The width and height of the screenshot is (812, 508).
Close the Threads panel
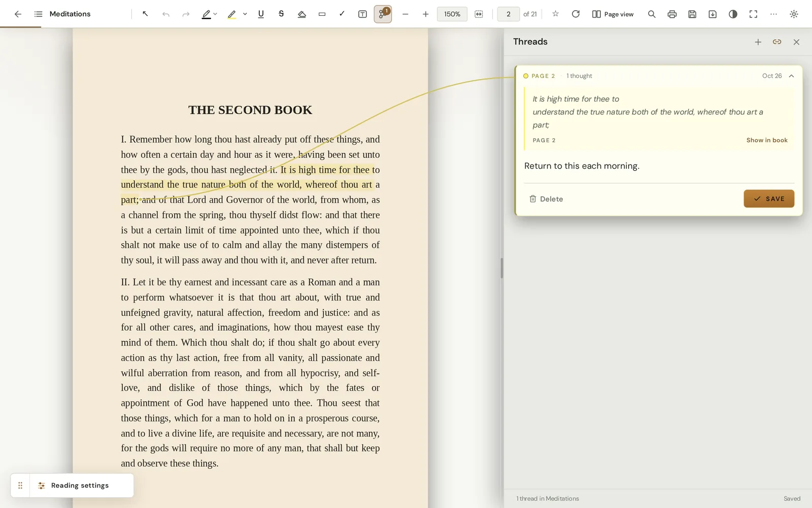[796, 42]
